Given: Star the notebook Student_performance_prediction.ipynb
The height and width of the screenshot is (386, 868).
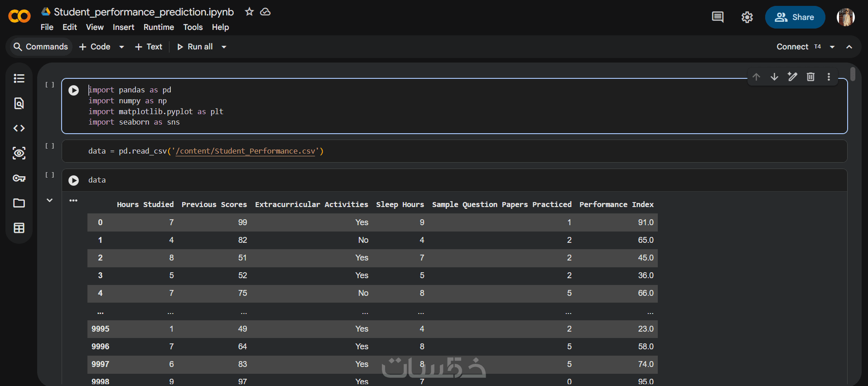Looking at the screenshot, I should (249, 12).
